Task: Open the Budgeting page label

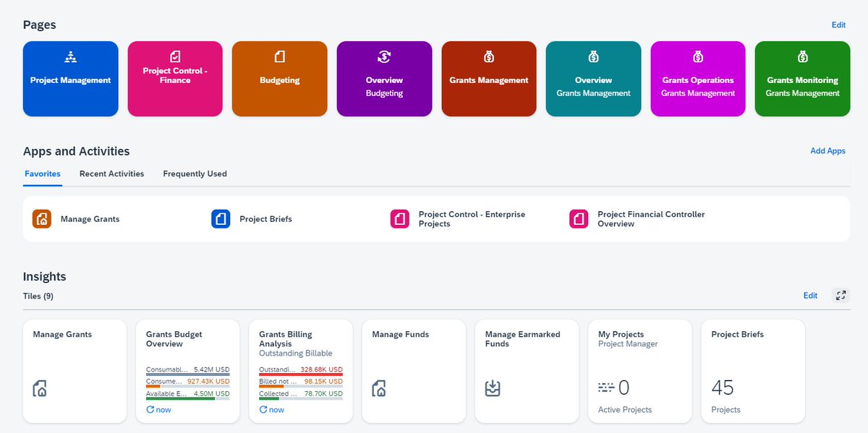Action: pyautogui.click(x=280, y=80)
